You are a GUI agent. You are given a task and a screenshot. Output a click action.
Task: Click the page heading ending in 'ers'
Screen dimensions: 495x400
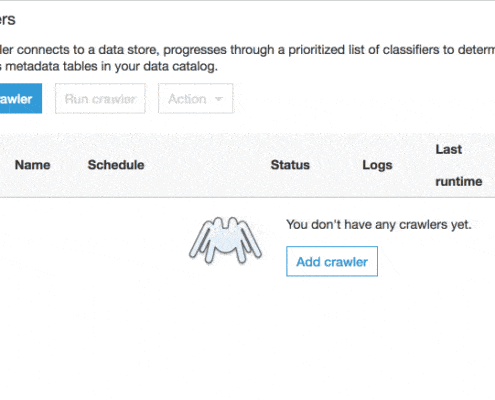click(x=8, y=20)
